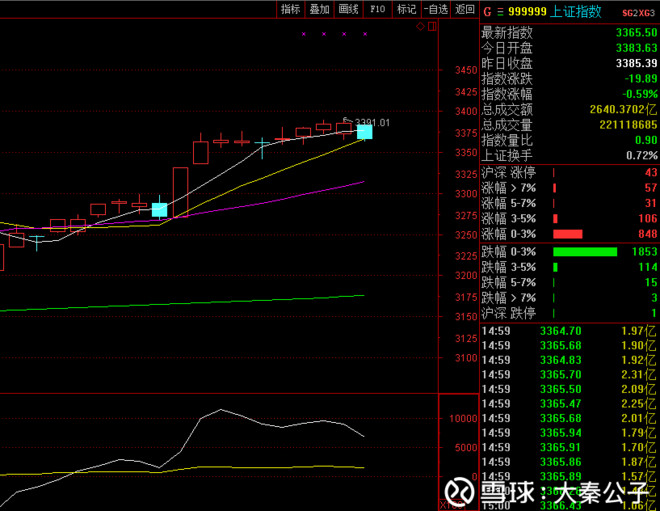
Task: Click the yellow list icon before 999999
Action: pos(500,12)
